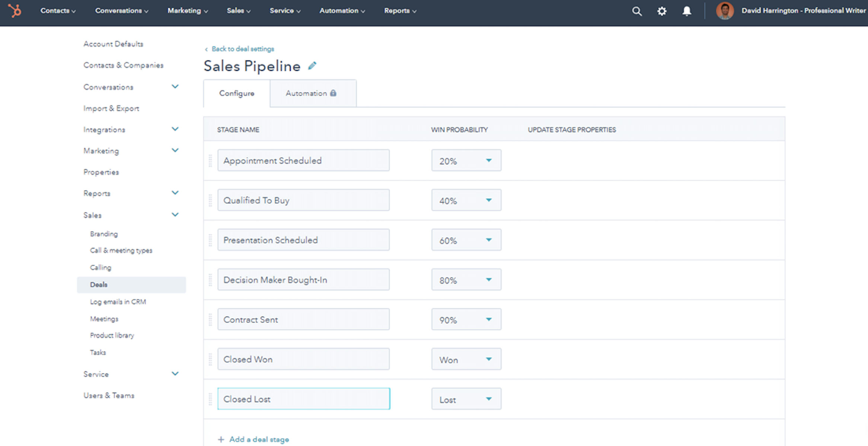868x446 pixels.
Task: Click the HubSpot sprocket logo
Action: click(x=15, y=10)
